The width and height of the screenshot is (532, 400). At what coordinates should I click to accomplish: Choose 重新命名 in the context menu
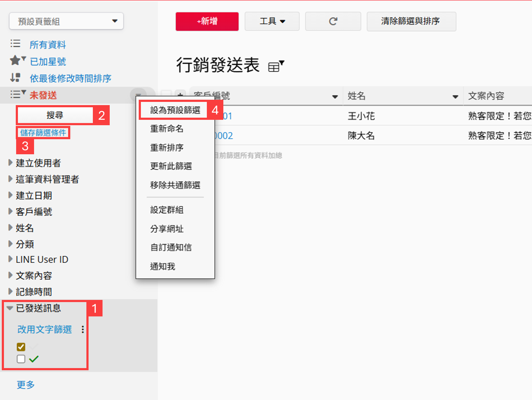pyautogui.click(x=167, y=128)
